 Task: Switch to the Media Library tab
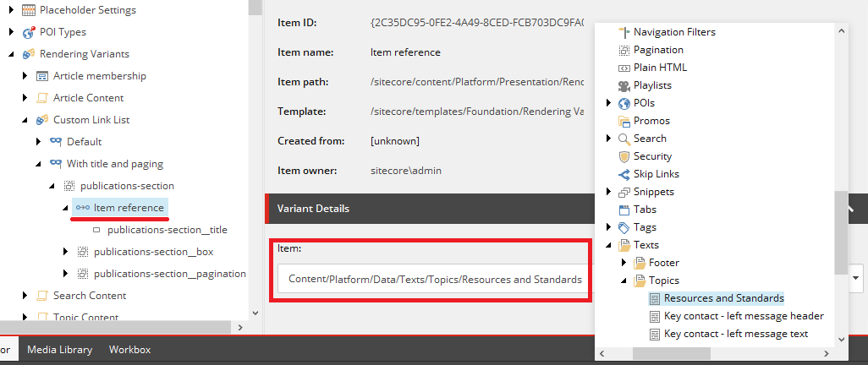(x=61, y=350)
